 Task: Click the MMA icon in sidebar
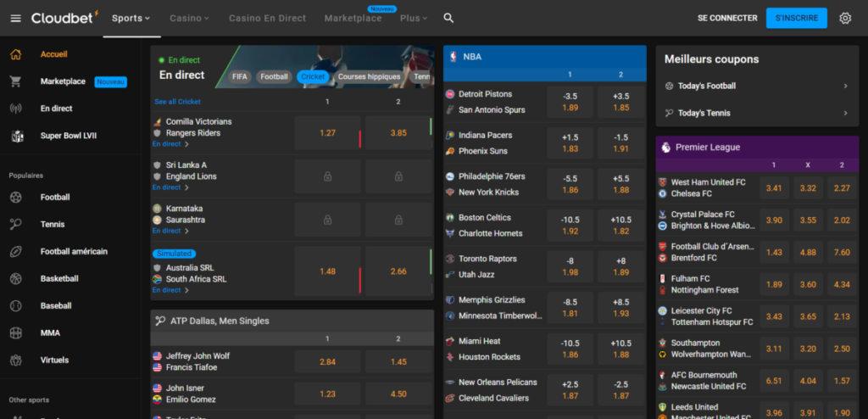[16, 333]
